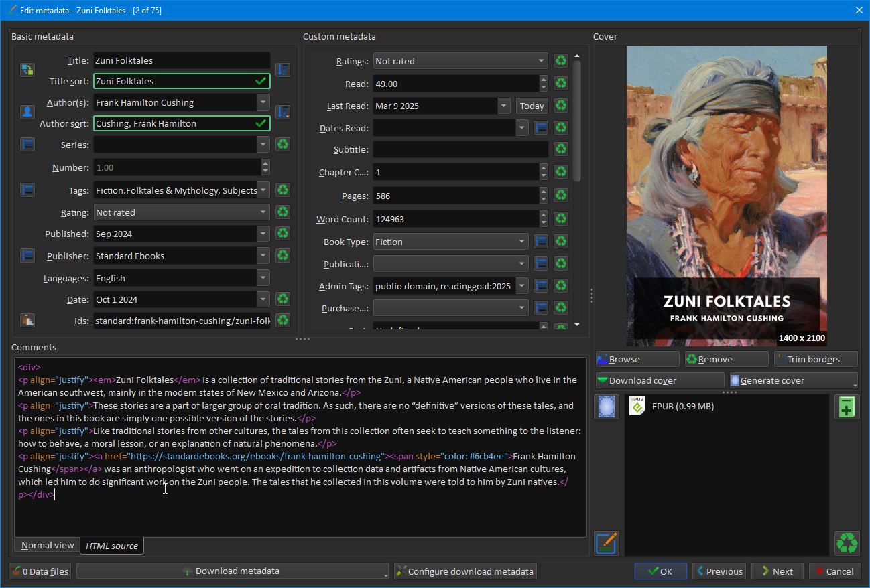This screenshot has width=870, height=588.
Task: Open the custom Ratings dropdown
Action: [x=542, y=61]
